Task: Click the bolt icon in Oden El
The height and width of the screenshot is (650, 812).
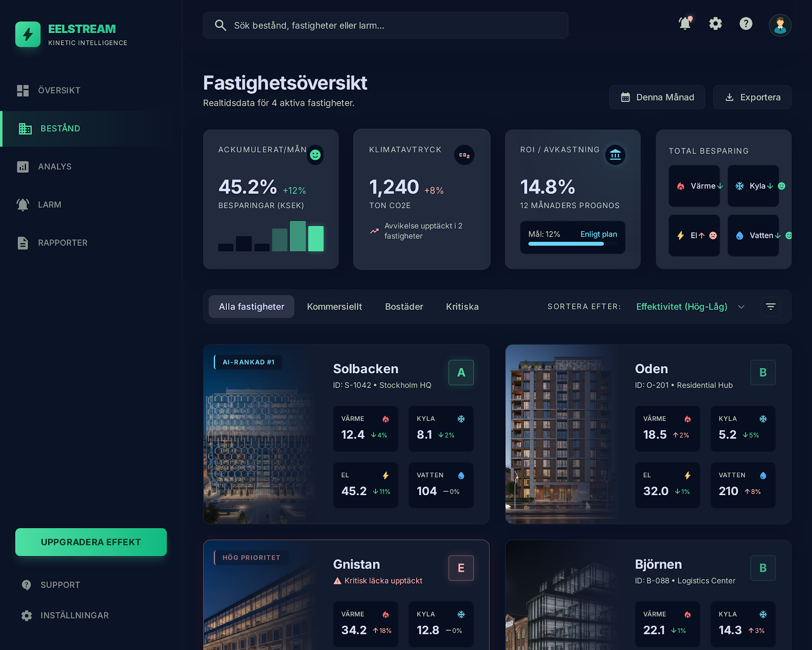Action: click(x=688, y=475)
